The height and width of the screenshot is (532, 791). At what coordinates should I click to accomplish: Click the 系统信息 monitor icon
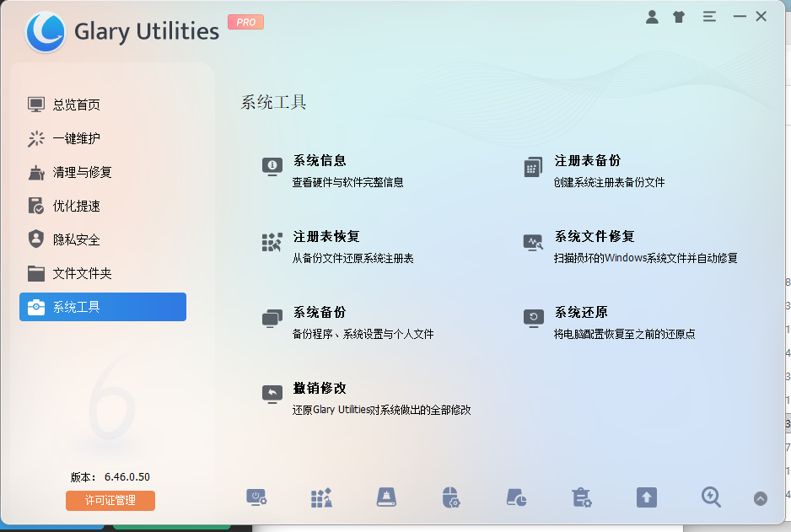pyautogui.click(x=272, y=166)
